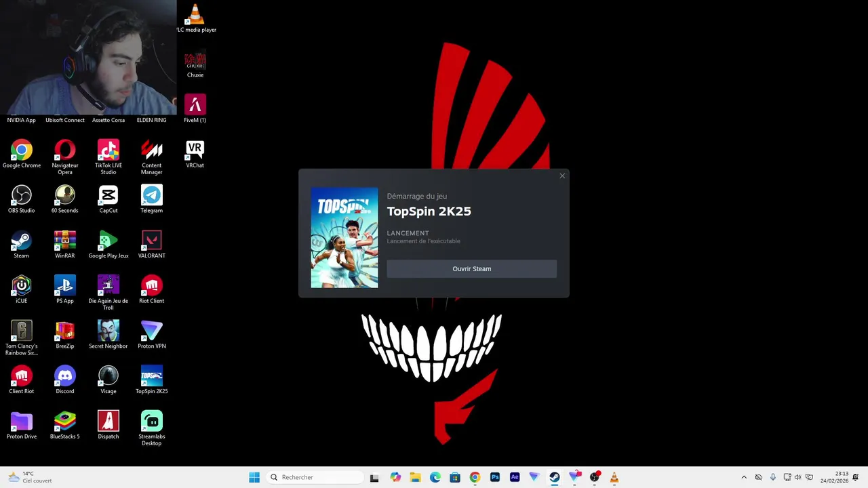Image resolution: width=868 pixels, height=488 pixels.
Task: Select the Navigateur Opera desktop icon
Action: point(65,157)
